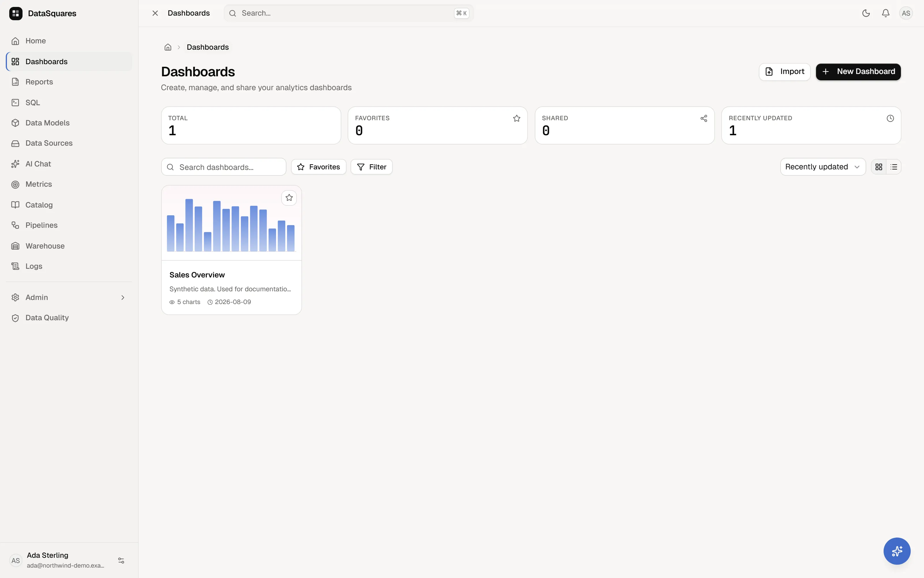Click the Dashboards tab title in top bar
This screenshot has width=924, height=578.
click(189, 13)
